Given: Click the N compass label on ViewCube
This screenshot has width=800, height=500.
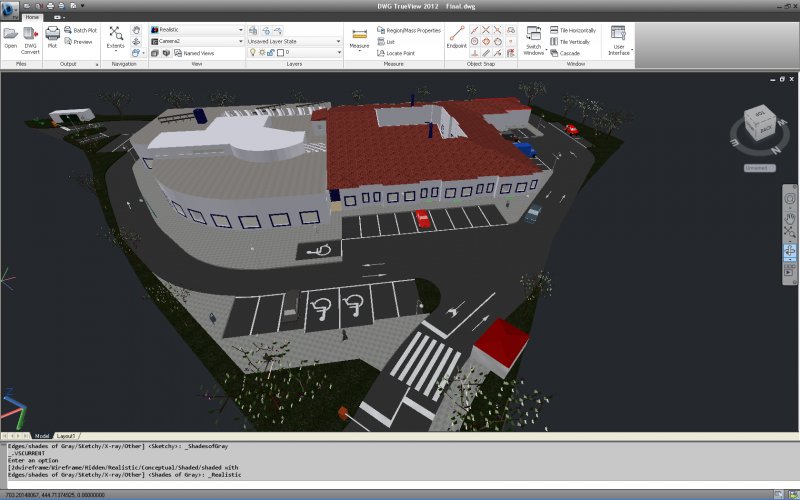Looking at the screenshot, I should click(775, 150).
